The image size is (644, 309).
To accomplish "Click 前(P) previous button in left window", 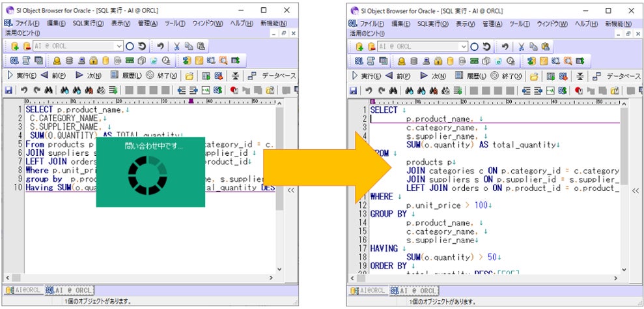I will point(53,76).
